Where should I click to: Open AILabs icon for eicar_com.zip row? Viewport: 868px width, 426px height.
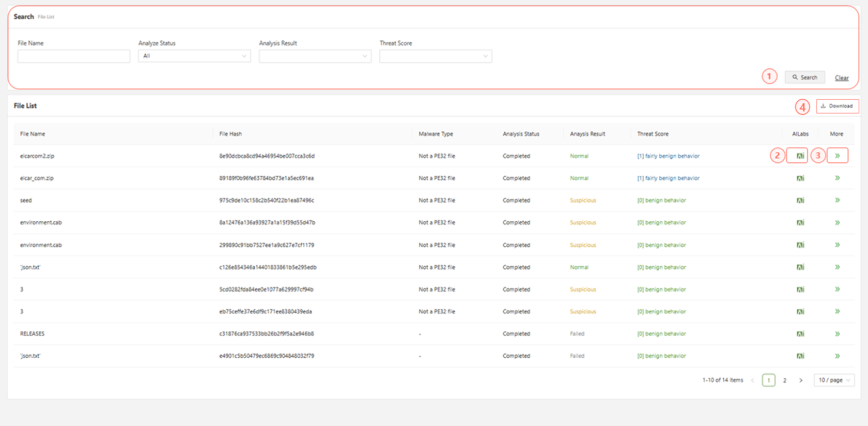[x=800, y=178]
